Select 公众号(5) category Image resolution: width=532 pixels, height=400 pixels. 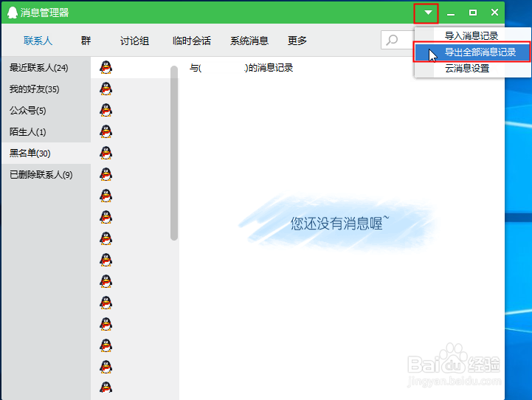(46, 110)
